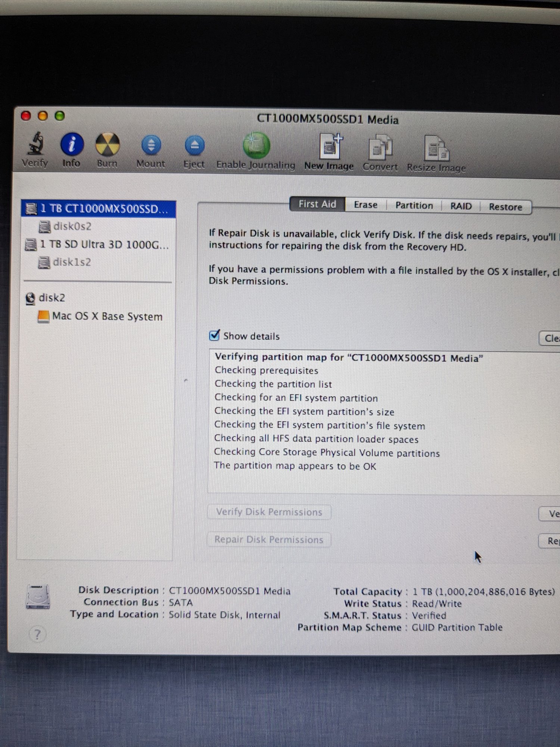
Task: Create a New Image from toolbar
Action: 330,146
